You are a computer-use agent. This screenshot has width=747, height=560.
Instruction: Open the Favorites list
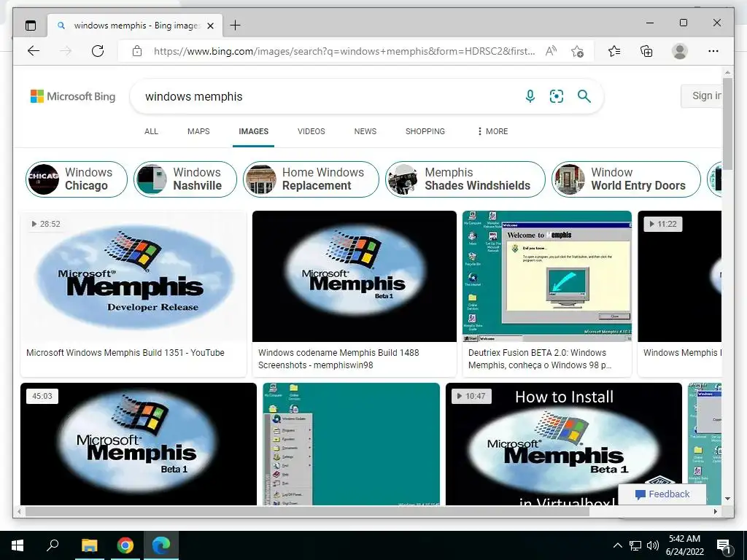coord(614,51)
